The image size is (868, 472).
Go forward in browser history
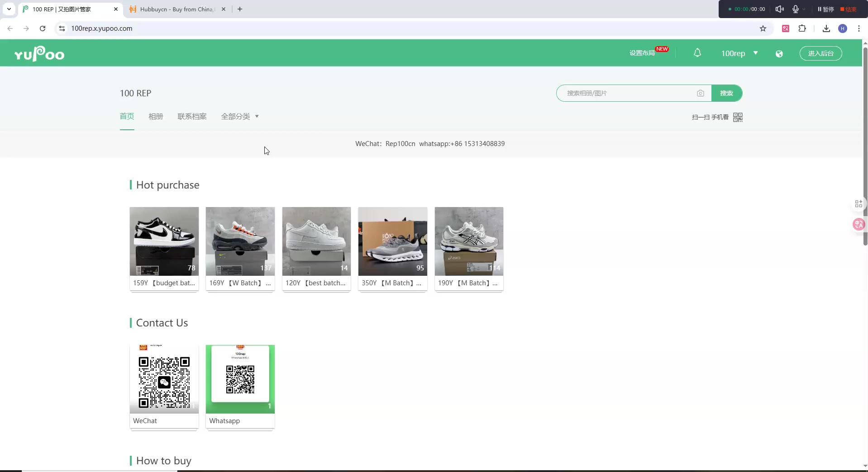[26, 28]
